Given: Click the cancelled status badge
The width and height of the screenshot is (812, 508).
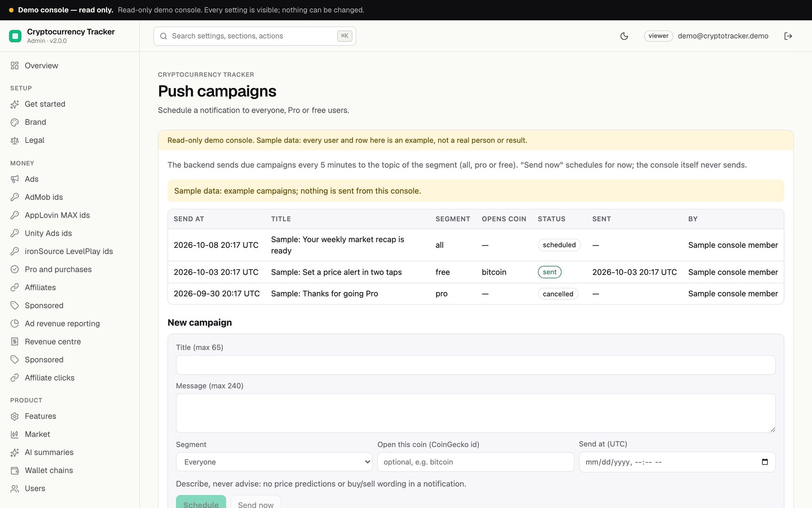Looking at the screenshot, I should (558, 294).
